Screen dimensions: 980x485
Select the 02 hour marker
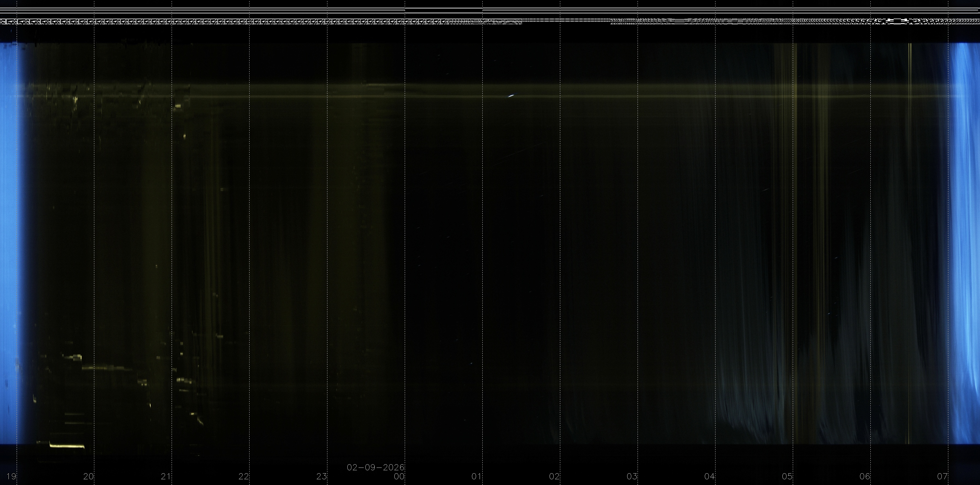[x=554, y=477]
